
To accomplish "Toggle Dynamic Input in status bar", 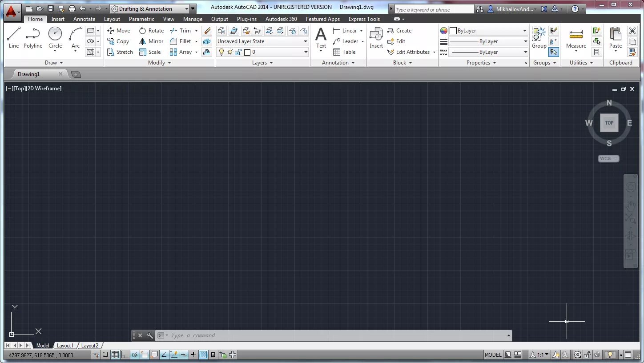I will (x=184, y=355).
